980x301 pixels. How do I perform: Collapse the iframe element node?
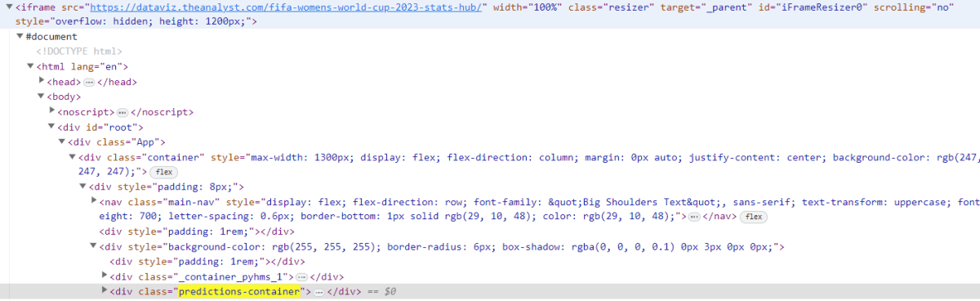(8, 7)
